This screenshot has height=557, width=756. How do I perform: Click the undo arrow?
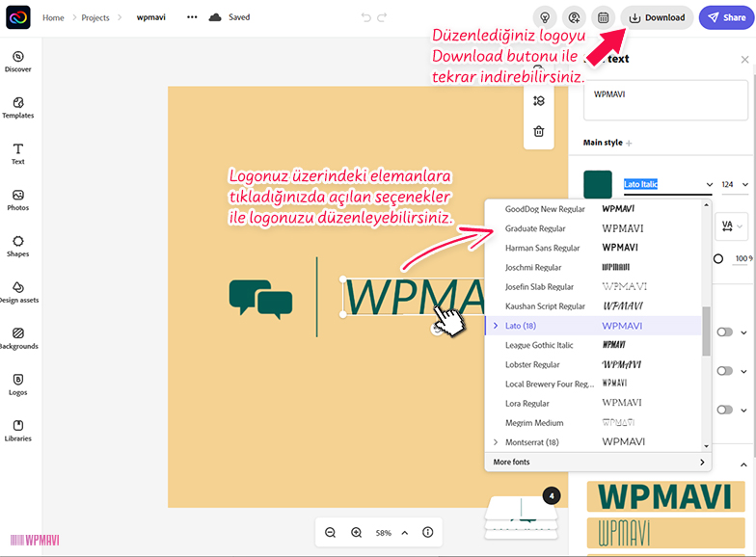(x=366, y=17)
